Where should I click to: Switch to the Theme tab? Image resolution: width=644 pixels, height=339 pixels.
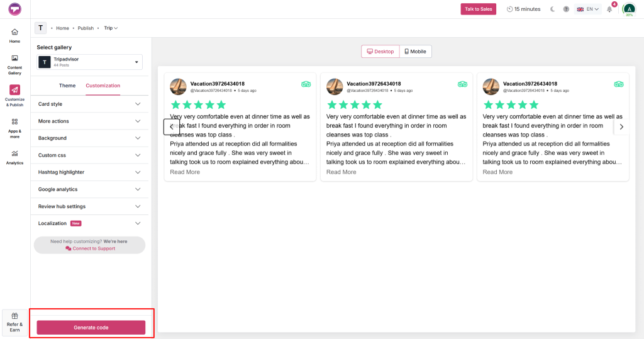coord(67,86)
